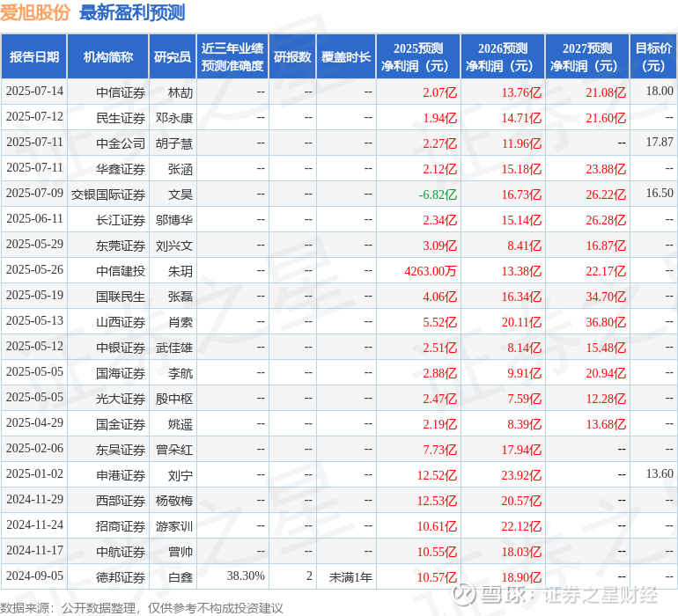Click the 2026预测净利润 column header
The height and width of the screenshot is (616, 678).
click(503, 56)
